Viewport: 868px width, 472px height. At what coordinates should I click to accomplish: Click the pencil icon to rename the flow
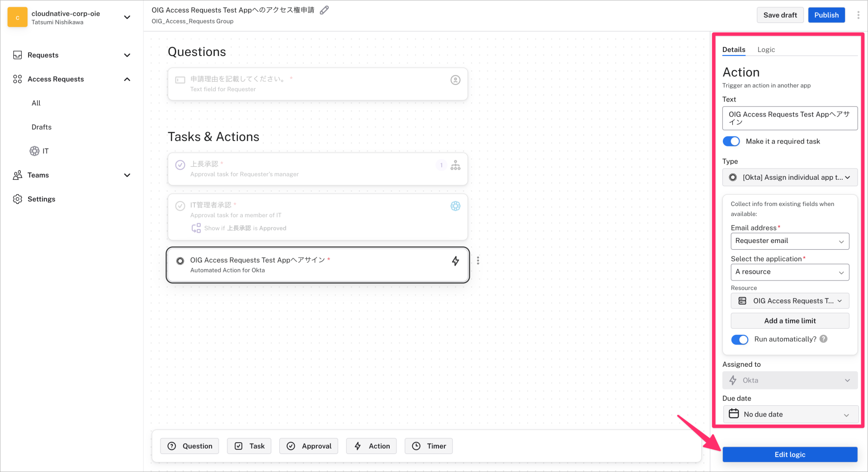(x=324, y=9)
